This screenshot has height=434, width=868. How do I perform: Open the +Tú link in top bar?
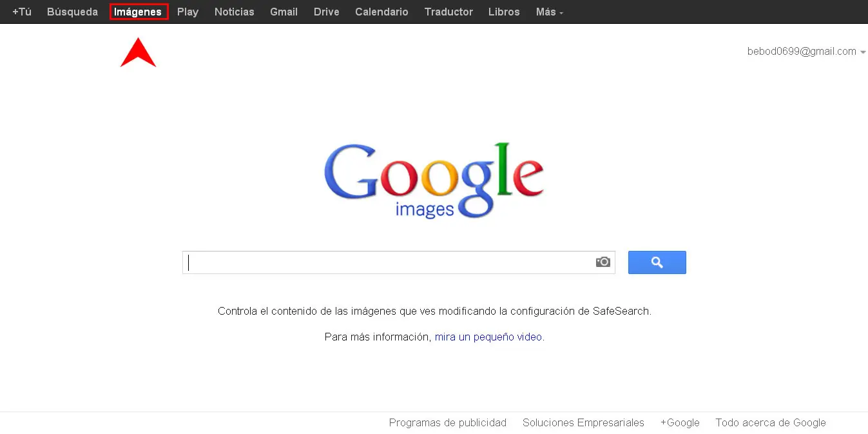point(22,12)
